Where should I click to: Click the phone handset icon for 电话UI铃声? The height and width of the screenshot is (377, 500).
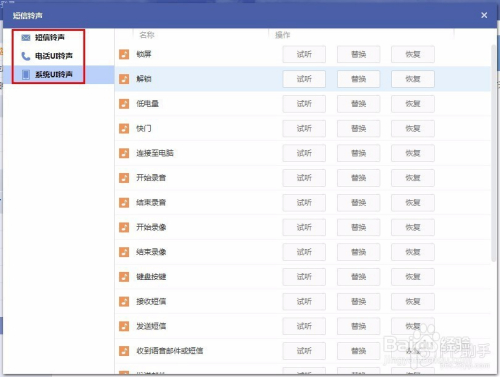click(26, 56)
